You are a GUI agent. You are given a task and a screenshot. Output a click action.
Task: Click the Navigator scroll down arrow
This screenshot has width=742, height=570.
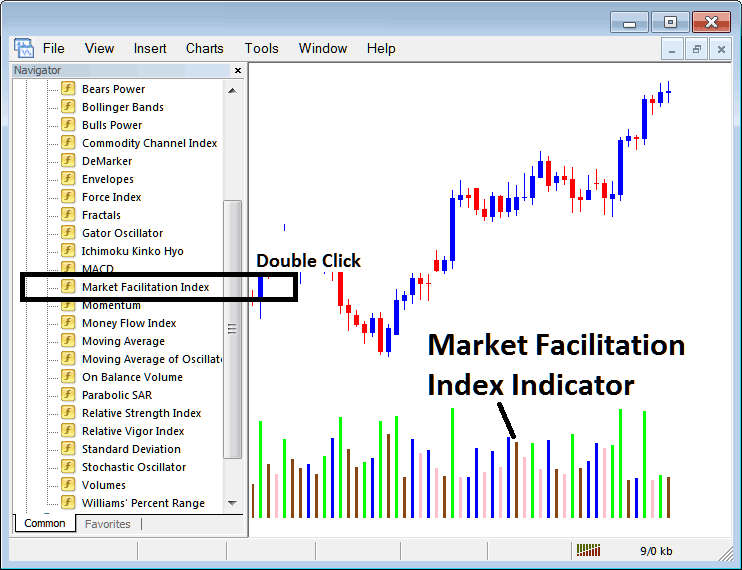(232, 503)
